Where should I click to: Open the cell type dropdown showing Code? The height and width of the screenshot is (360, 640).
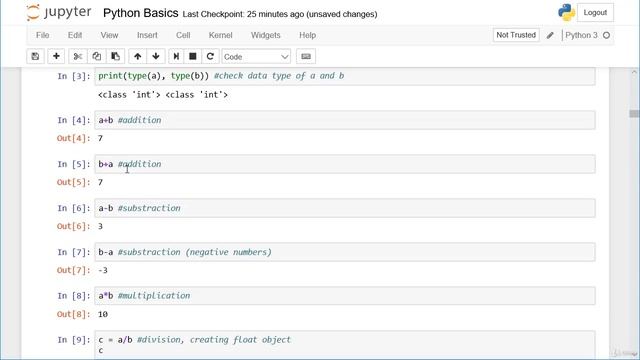tap(256, 57)
